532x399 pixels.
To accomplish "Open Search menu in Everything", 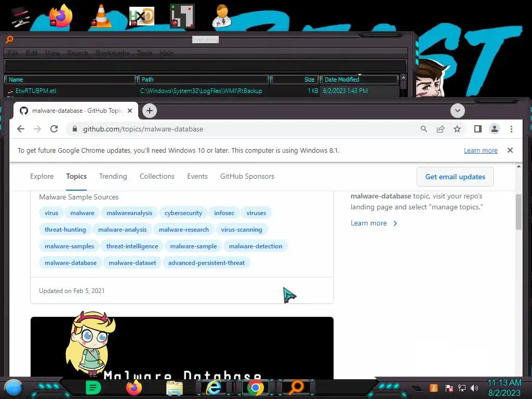I will pyautogui.click(x=78, y=54).
